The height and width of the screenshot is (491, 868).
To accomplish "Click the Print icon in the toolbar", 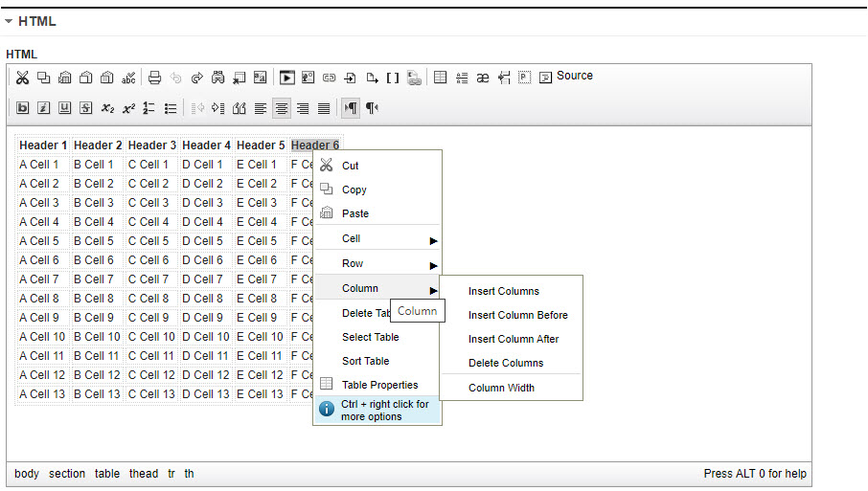I will tap(154, 78).
